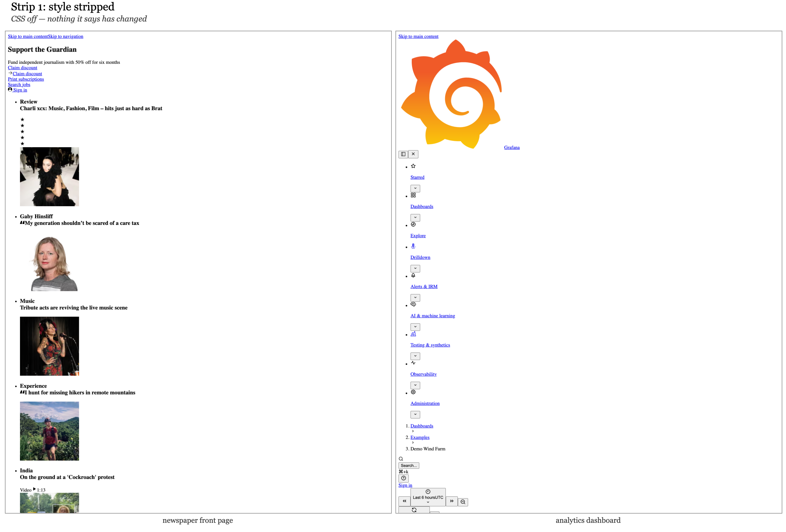The image size is (786, 532).
Task: Click Skip to main content on the newspaper page
Action: click(x=28, y=37)
